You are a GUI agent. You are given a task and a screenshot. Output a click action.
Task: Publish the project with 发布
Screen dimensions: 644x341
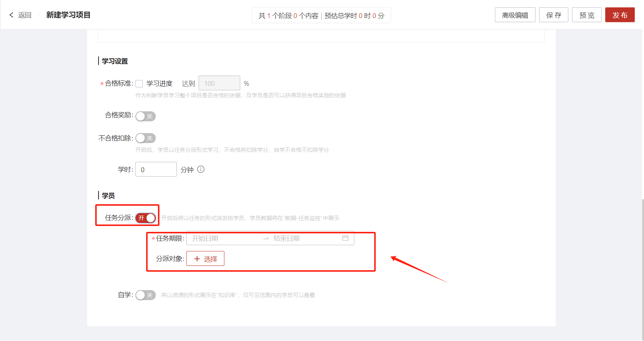pyautogui.click(x=620, y=15)
